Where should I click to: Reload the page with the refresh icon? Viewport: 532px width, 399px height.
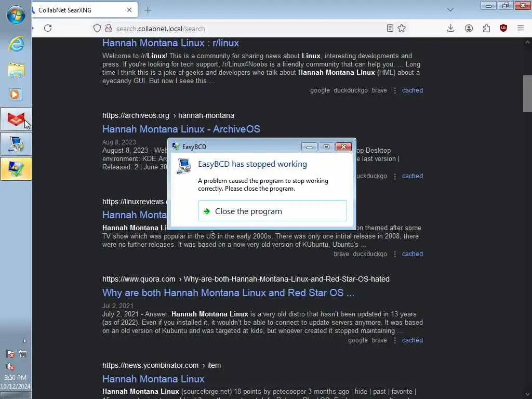coord(48,28)
